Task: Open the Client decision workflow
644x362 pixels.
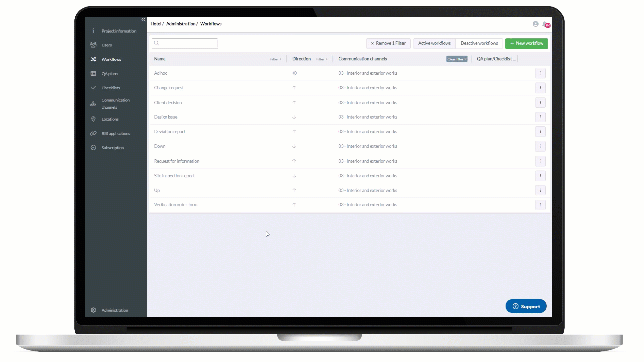Action: pyautogui.click(x=168, y=103)
